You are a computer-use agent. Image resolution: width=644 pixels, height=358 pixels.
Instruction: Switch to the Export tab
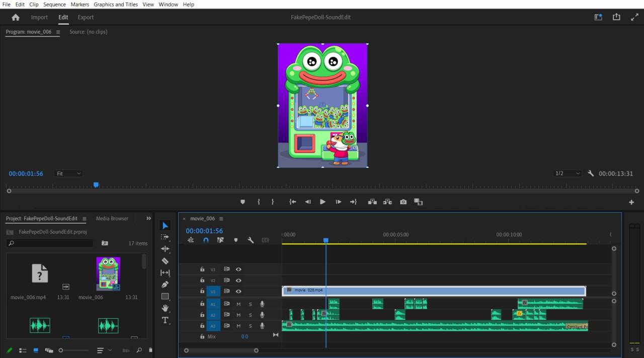[x=86, y=17]
